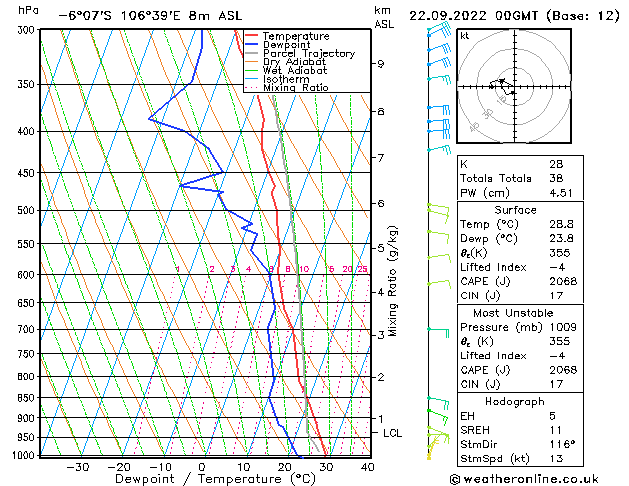This screenshot has height=486, width=629.
Task: Select the 350 hPa pressure label
Action: click(x=28, y=85)
